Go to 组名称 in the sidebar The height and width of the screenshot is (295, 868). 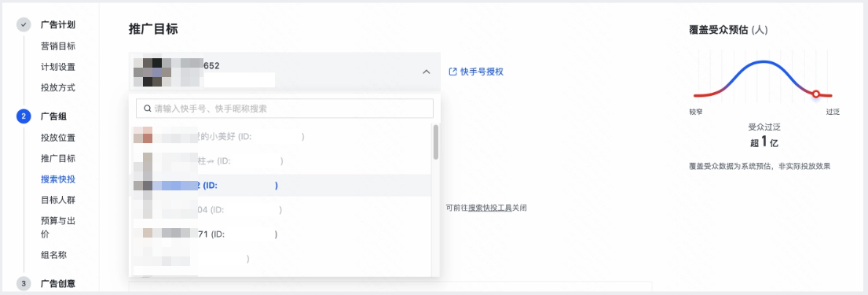point(53,255)
